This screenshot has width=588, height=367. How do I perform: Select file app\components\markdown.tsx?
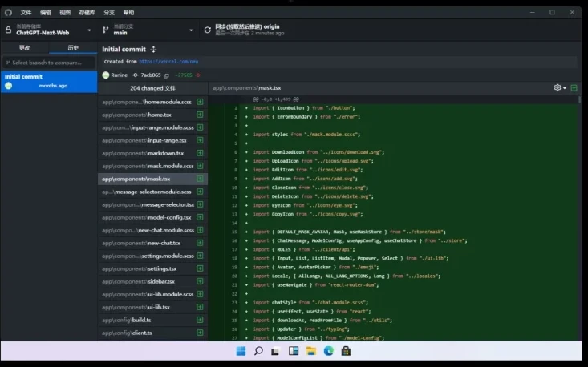152,153
